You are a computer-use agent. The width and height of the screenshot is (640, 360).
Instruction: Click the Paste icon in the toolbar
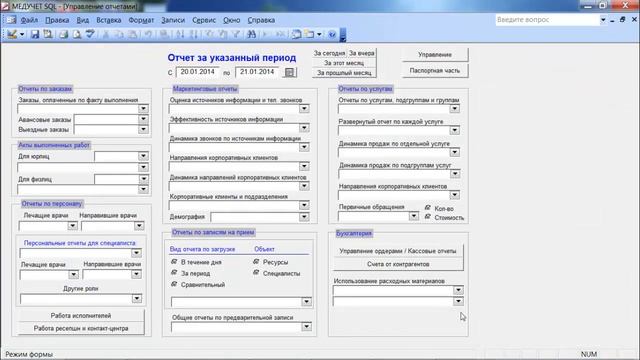coord(133,35)
